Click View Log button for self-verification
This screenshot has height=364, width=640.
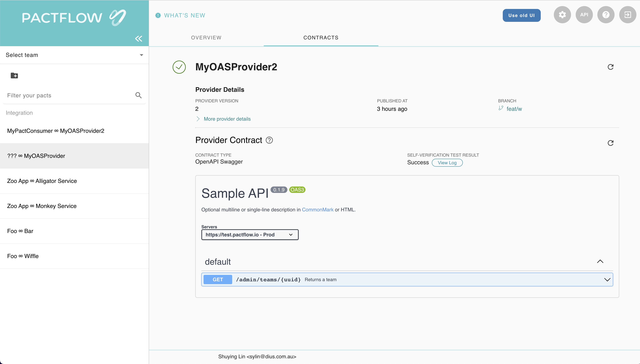[447, 162]
